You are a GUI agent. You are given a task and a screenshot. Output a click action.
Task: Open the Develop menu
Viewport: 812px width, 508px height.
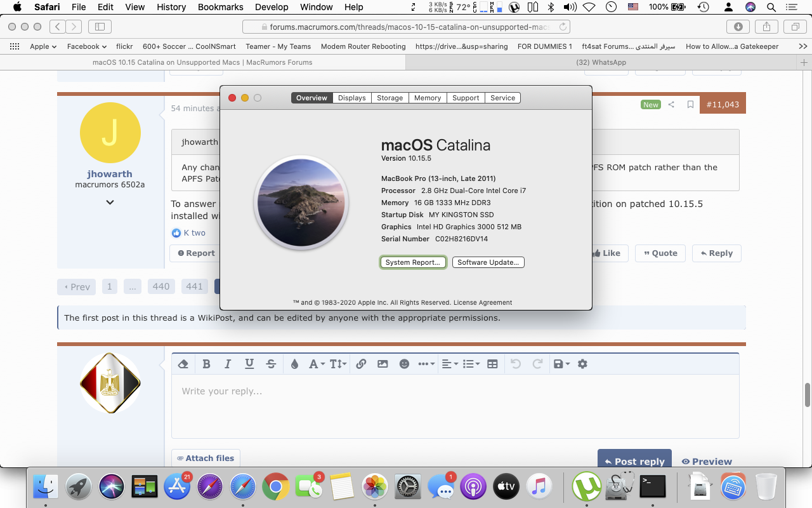pyautogui.click(x=272, y=7)
